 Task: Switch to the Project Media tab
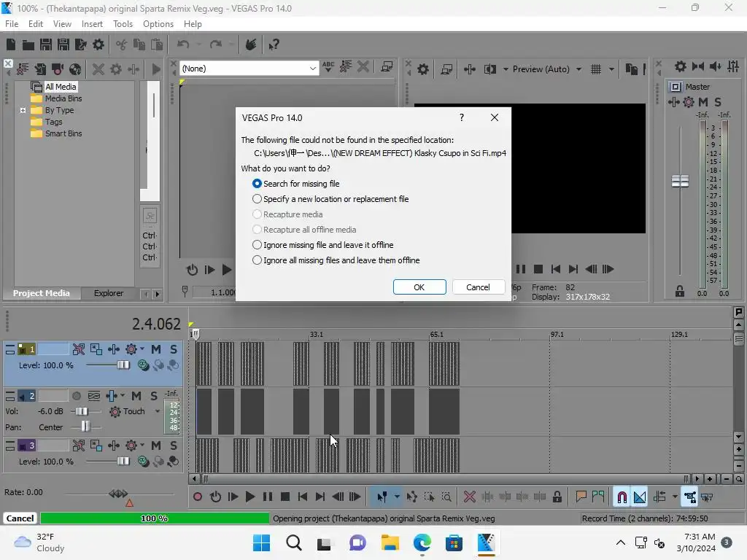42,293
